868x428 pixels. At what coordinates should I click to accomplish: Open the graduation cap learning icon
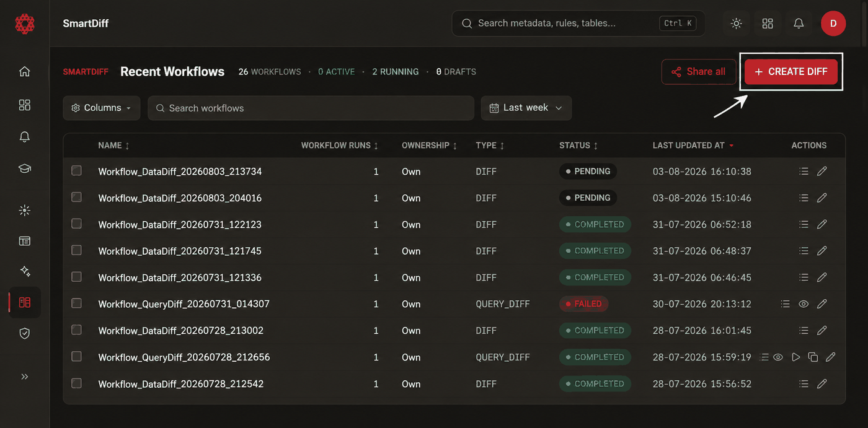point(25,168)
